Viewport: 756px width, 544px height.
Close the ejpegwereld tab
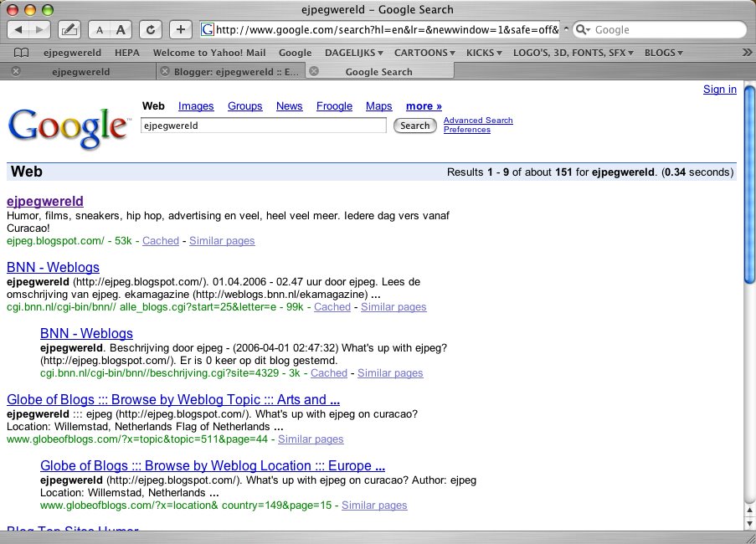pos(16,71)
